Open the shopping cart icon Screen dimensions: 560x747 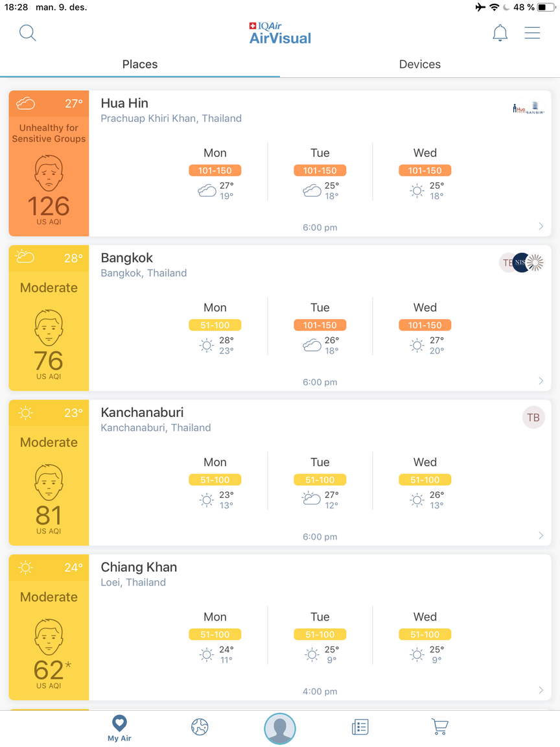pyautogui.click(x=440, y=726)
